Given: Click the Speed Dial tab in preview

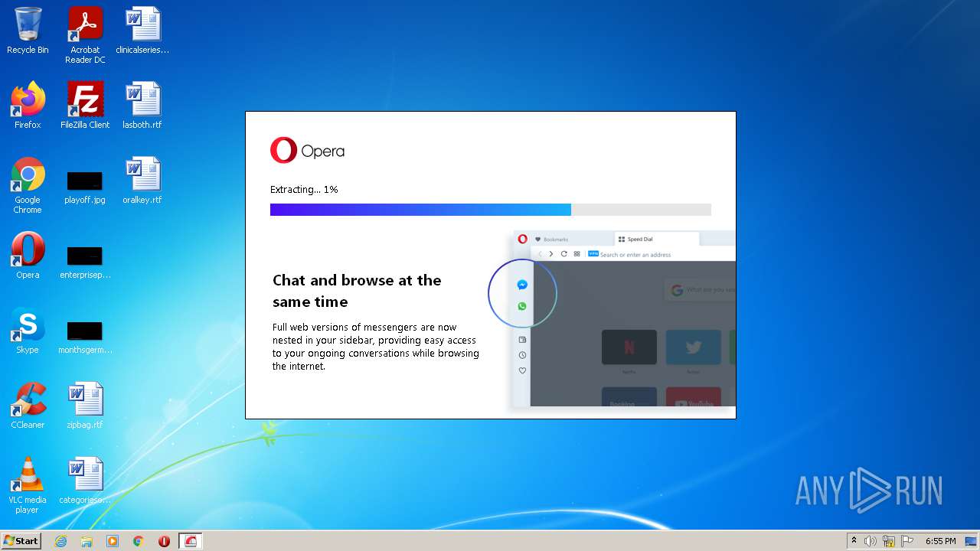Looking at the screenshot, I should tap(656, 239).
